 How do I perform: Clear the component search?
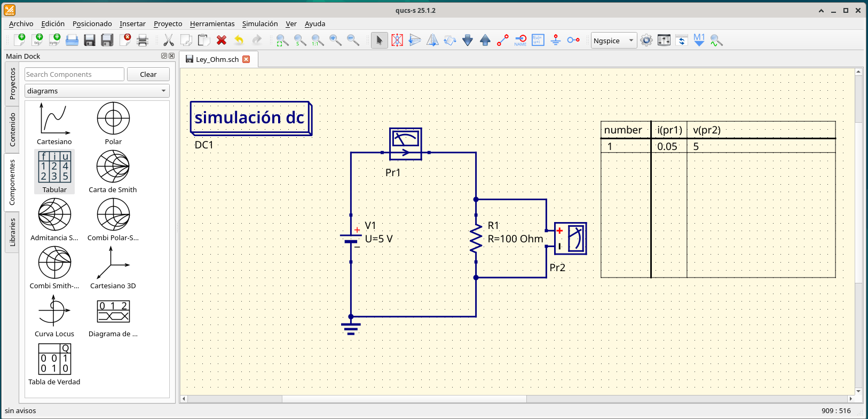148,74
